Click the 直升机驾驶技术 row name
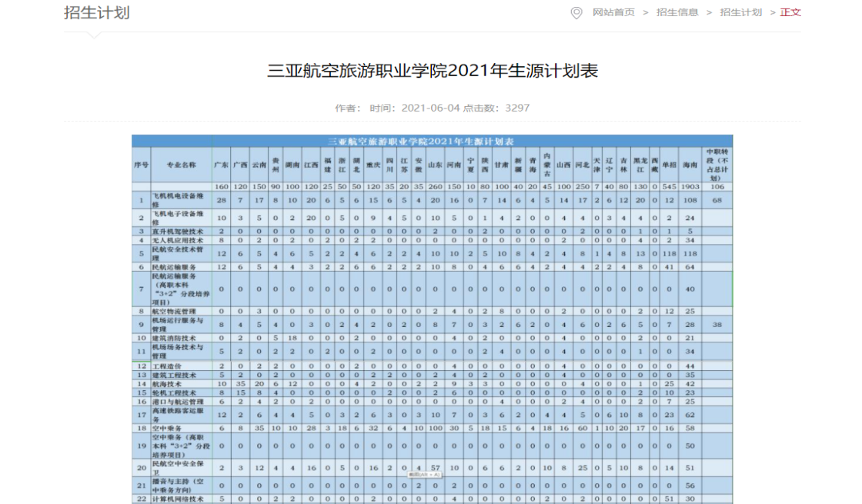862x504 pixels. pyautogui.click(x=181, y=231)
